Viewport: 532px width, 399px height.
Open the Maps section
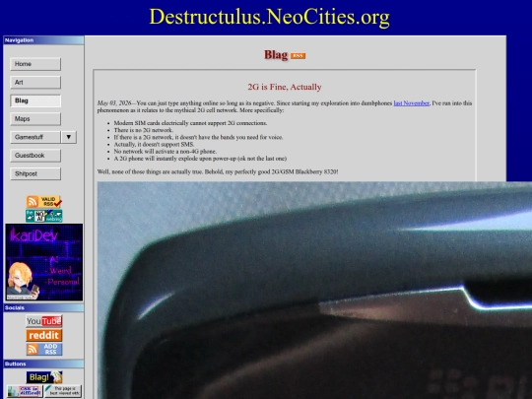(35, 119)
